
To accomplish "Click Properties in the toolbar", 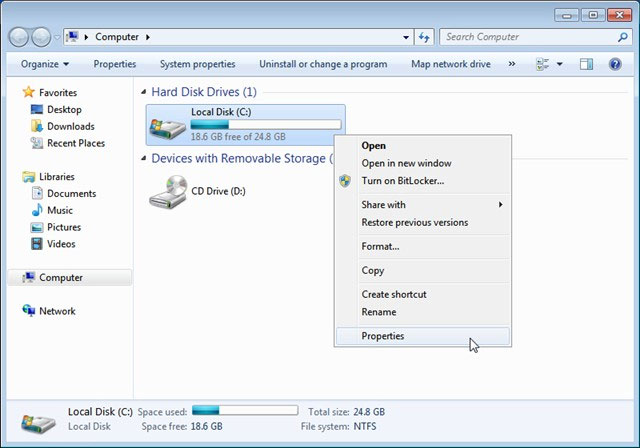I will (115, 64).
